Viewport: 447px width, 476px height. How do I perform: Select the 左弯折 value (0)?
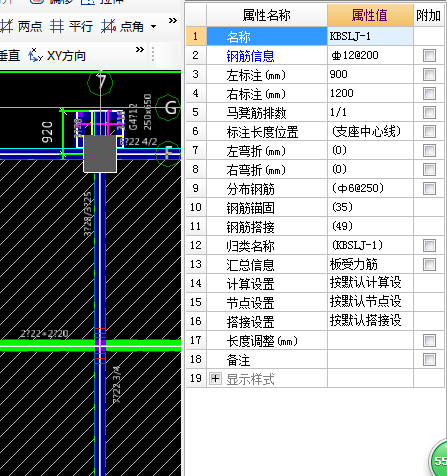[x=370, y=150]
